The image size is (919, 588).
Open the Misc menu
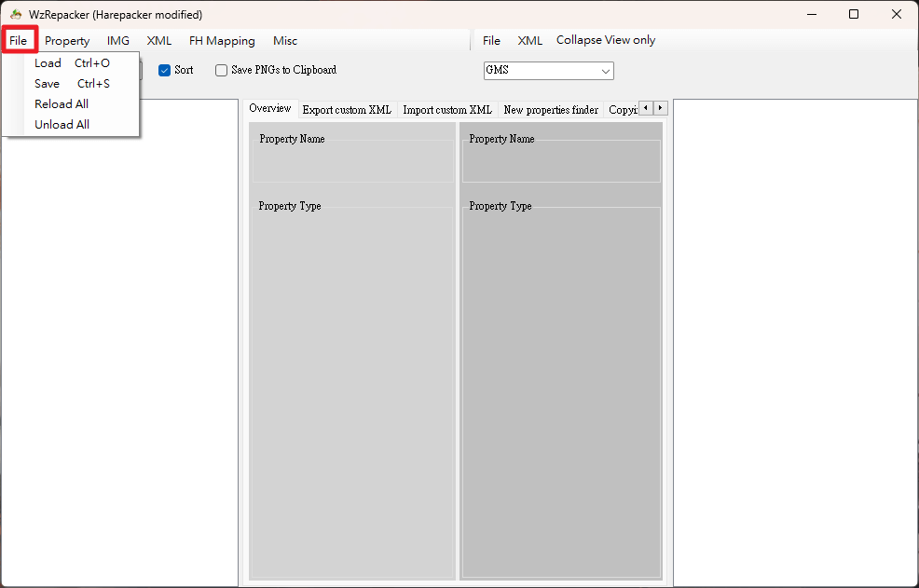[x=285, y=40]
